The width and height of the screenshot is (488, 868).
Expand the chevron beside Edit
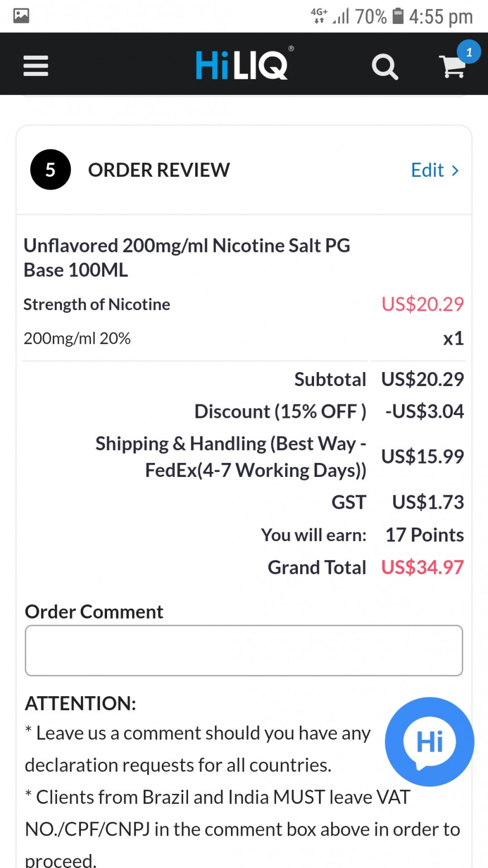tap(455, 171)
